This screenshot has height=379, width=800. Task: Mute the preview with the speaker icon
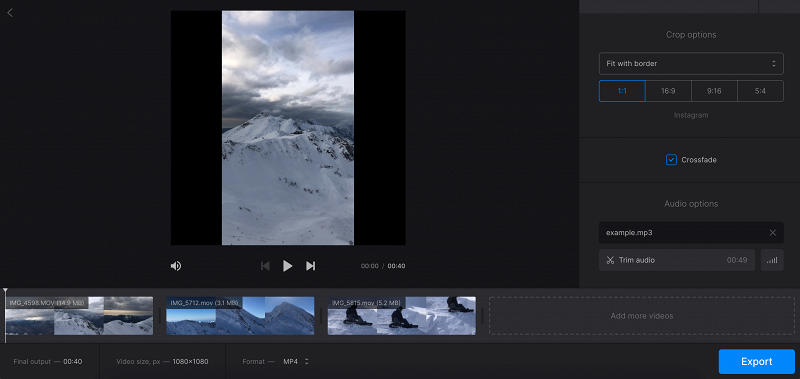tap(176, 266)
